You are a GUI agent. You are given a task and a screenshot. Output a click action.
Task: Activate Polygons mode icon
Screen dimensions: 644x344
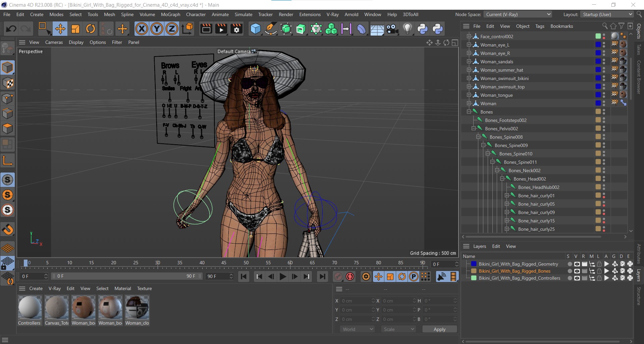pos(7,129)
